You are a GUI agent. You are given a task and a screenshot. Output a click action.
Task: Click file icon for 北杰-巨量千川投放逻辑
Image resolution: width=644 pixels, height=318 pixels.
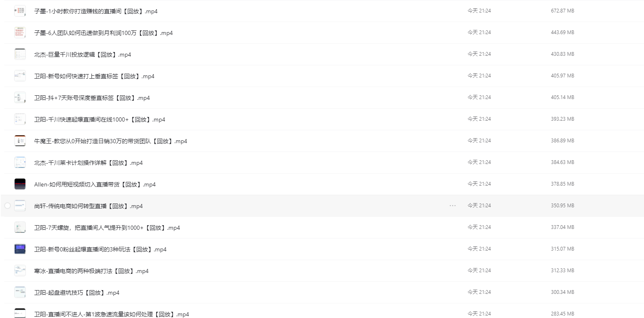coord(20,54)
